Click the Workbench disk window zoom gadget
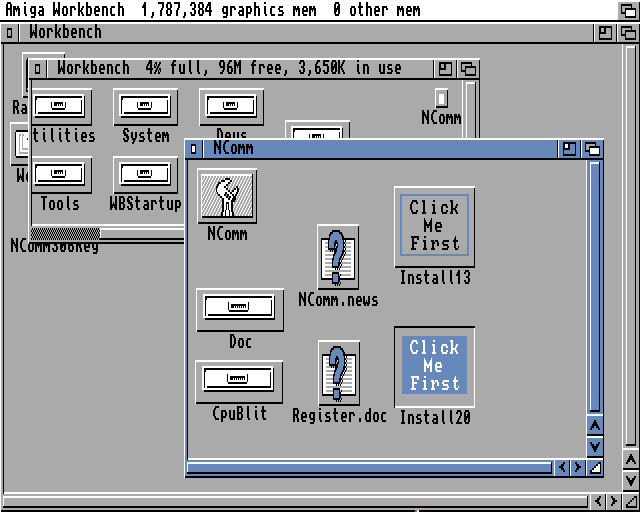 (444, 69)
